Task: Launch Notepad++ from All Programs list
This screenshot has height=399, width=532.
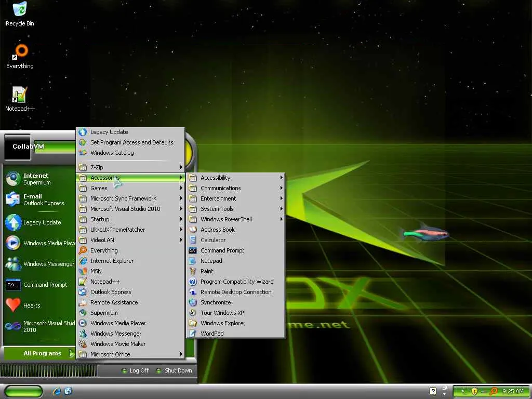Action: [130, 282]
